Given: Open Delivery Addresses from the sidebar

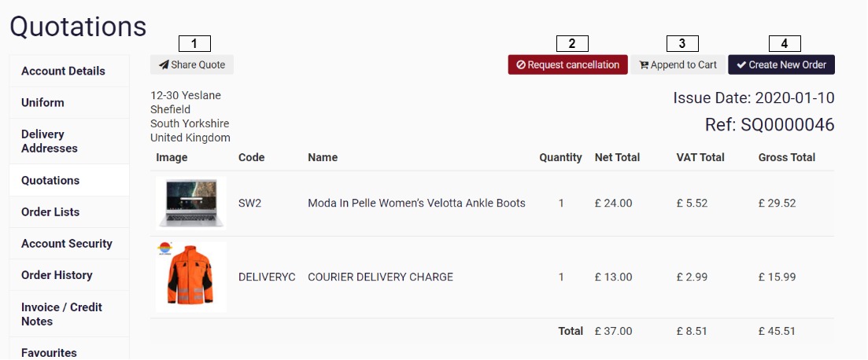Looking at the screenshot, I should pos(49,141).
